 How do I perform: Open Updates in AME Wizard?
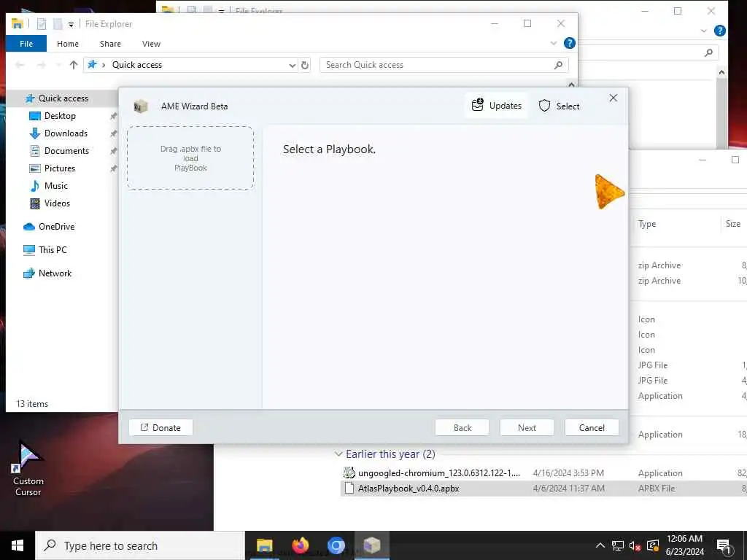click(496, 105)
